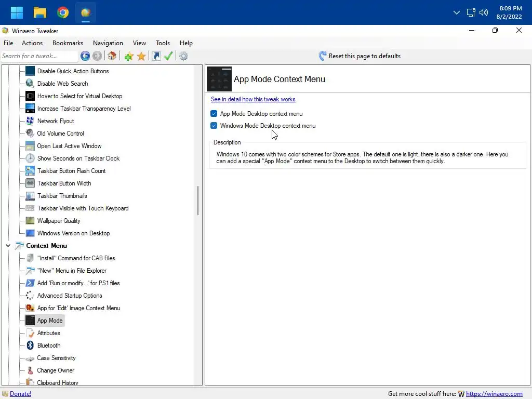The image size is (532, 399).
Task: Open bookmarks with the gold star icon
Action: tap(141, 56)
